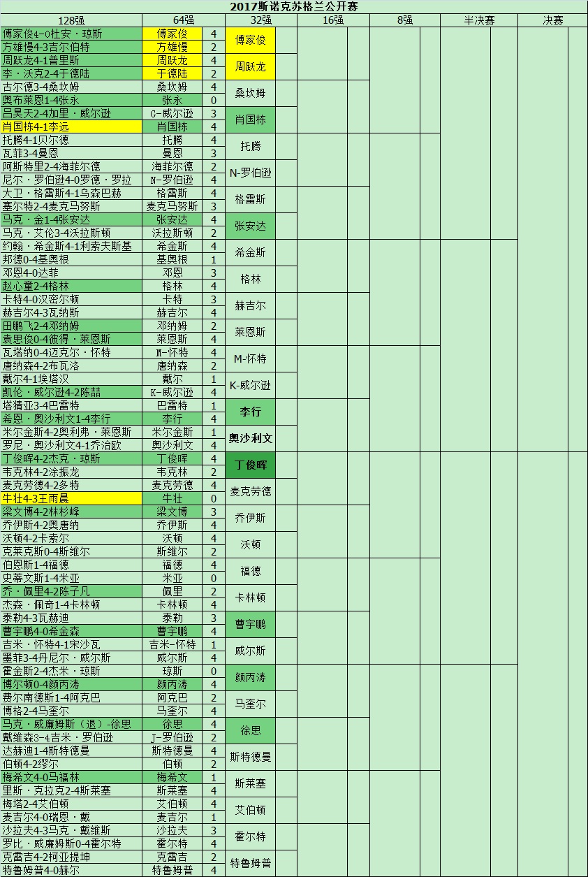
Task: Select the 128强 column header
Action: point(71,20)
